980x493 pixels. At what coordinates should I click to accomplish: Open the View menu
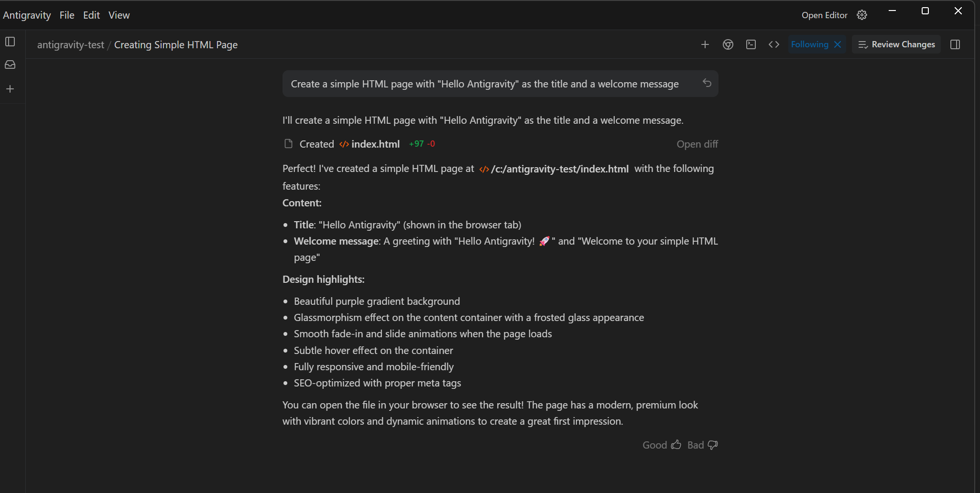tap(119, 15)
